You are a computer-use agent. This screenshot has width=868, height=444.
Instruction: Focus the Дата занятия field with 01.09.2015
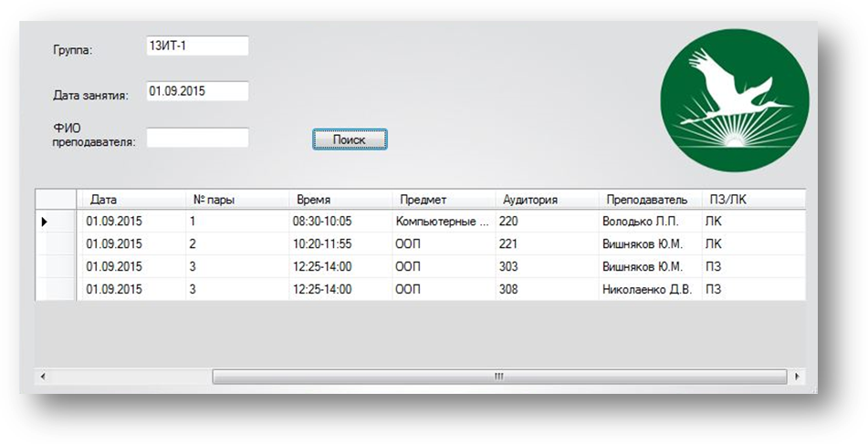point(197,91)
